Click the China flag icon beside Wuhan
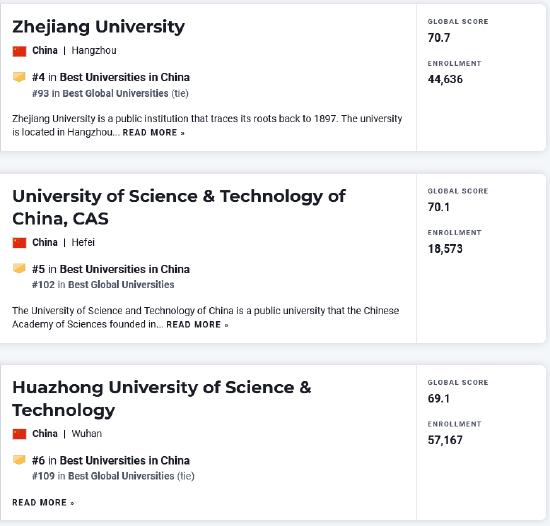550x526 pixels. tap(19, 434)
